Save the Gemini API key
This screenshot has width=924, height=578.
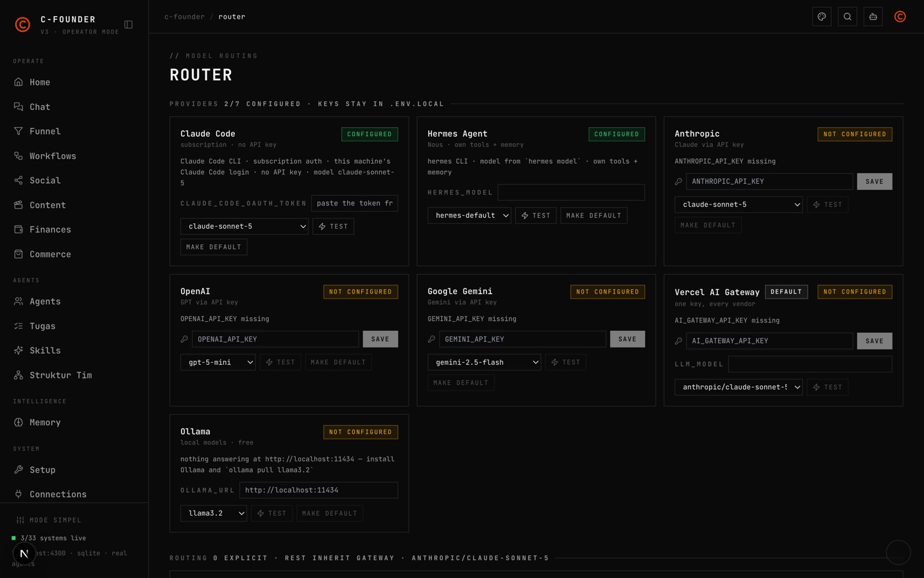pos(628,339)
